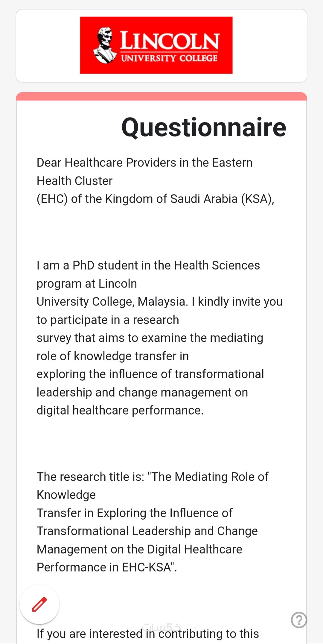Tap the red pencil edit button
323x644 pixels.
39,604
